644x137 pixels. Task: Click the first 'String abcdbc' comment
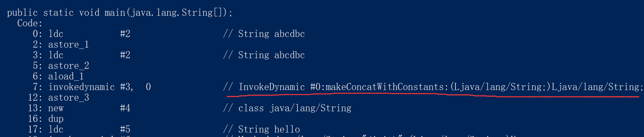pyautogui.click(x=271, y=34)
